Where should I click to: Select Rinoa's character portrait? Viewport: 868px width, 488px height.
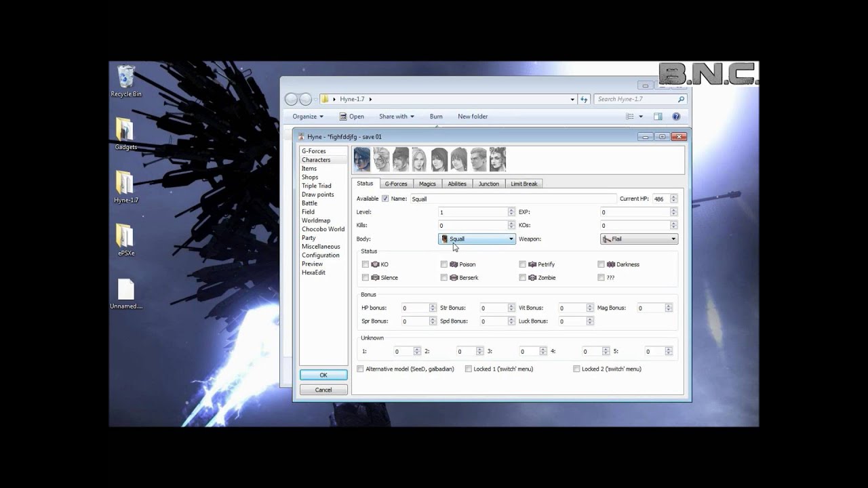439,160
